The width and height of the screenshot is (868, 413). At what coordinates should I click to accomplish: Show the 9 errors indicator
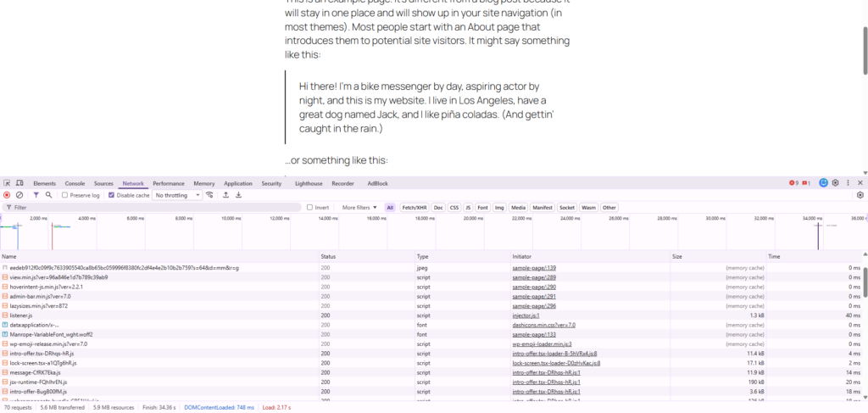[x=793, y=183]
